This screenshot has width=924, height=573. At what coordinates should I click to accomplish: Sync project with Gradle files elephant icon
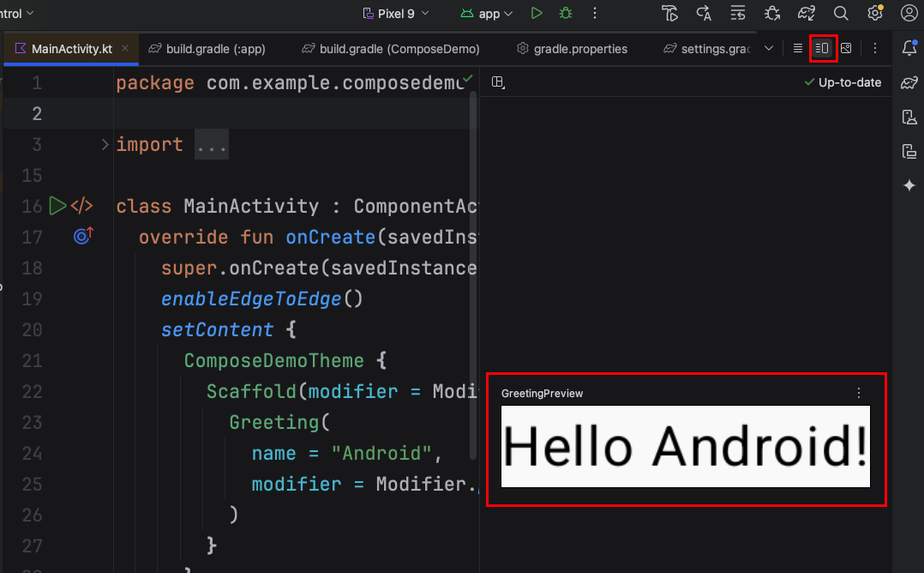(x=806, y=13)
